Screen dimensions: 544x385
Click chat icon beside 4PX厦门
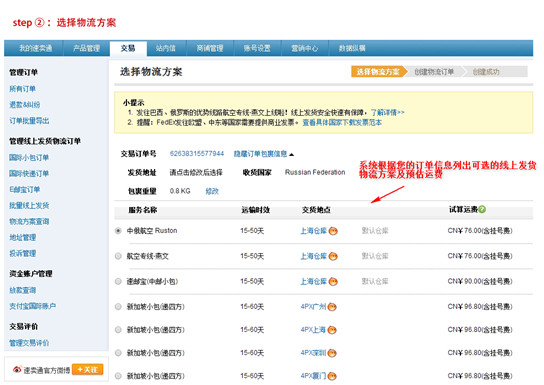pyautogui.click(x=332, y=376)
